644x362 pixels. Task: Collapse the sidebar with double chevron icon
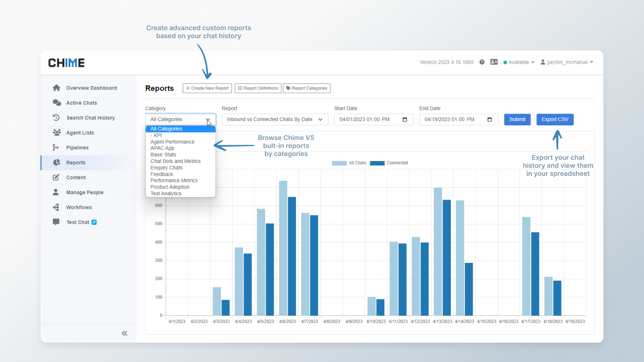[x=124, y=333]
